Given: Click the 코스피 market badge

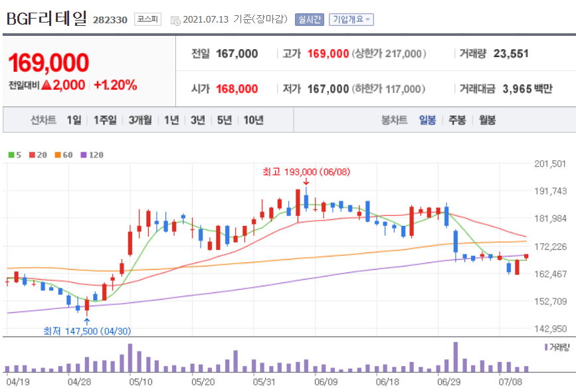Looking at the screenshot, I should (147, 19).
